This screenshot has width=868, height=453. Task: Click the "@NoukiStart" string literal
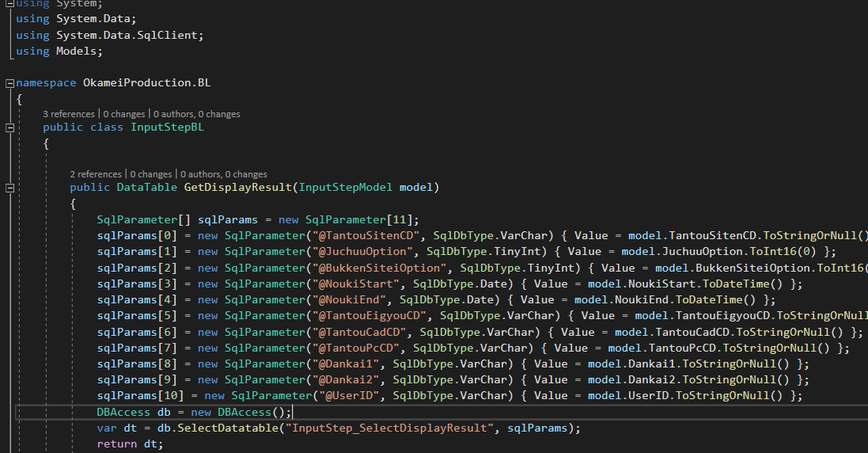356,284
